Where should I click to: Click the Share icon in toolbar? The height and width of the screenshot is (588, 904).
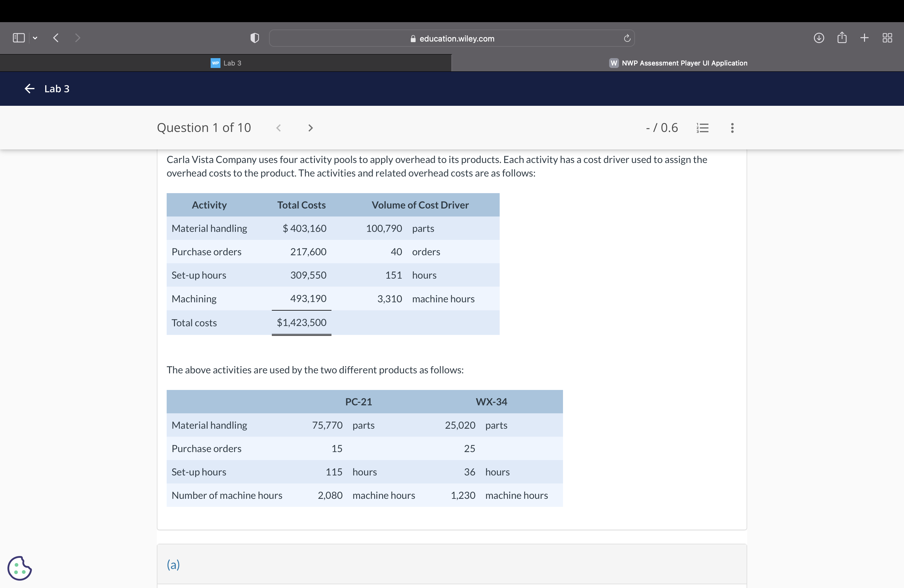pyautogui.click(x=842, y=38)
